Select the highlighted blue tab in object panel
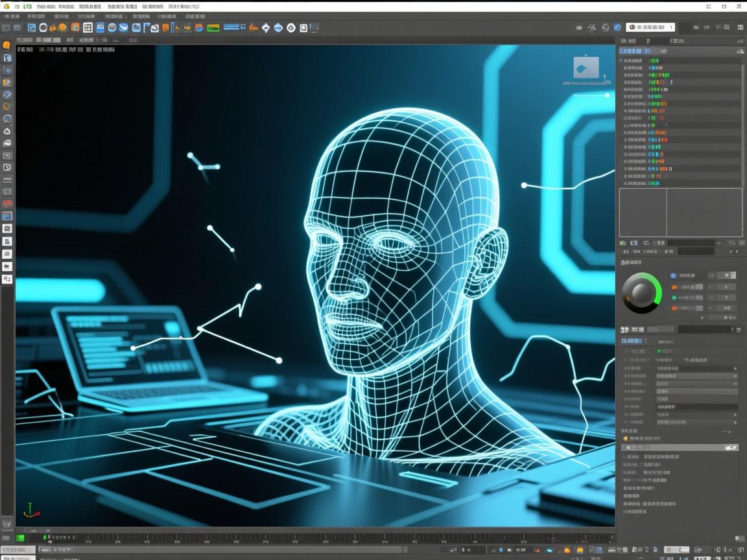 coord(630,51)
